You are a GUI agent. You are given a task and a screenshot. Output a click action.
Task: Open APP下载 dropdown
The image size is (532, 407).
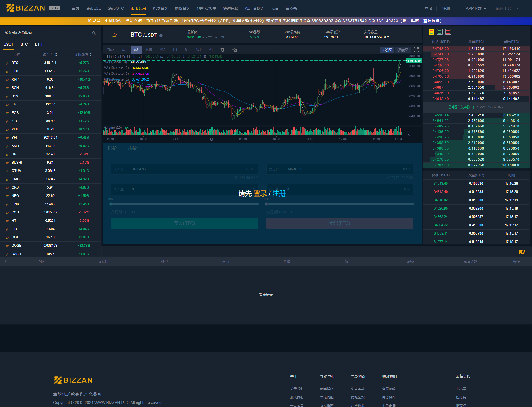coord(475,8)
